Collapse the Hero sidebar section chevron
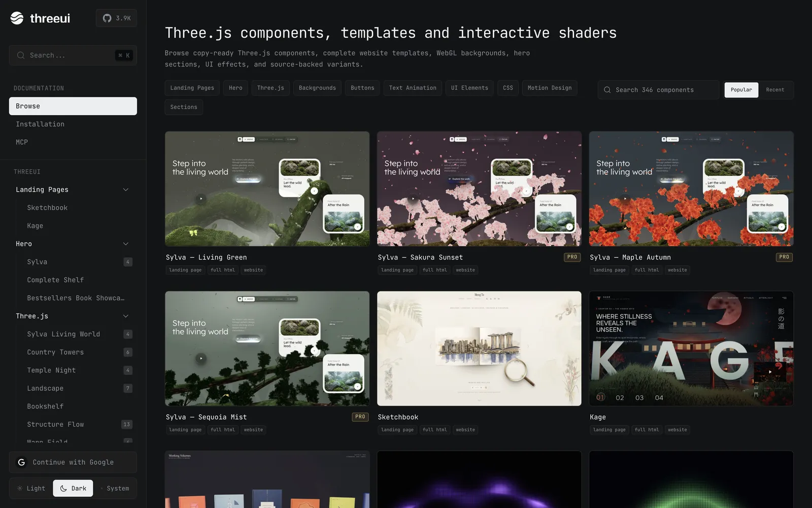 click(126, 244)
